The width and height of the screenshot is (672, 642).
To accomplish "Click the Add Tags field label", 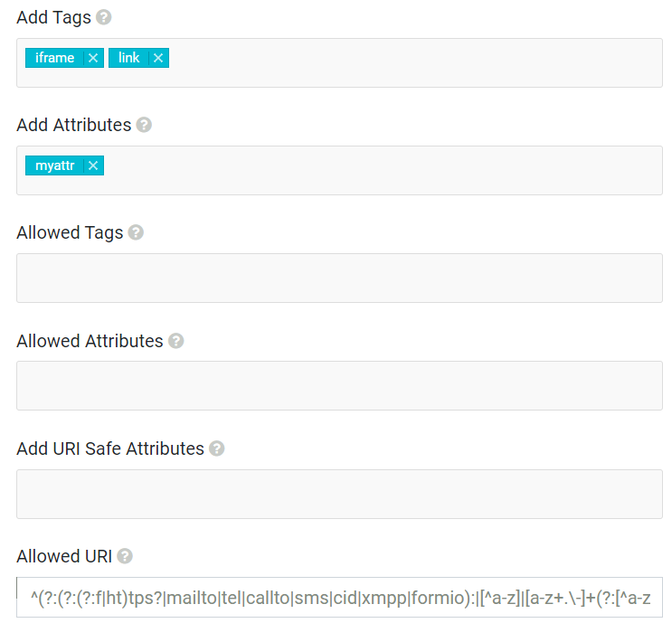I will pyautogui.click(x=53, y=17).
